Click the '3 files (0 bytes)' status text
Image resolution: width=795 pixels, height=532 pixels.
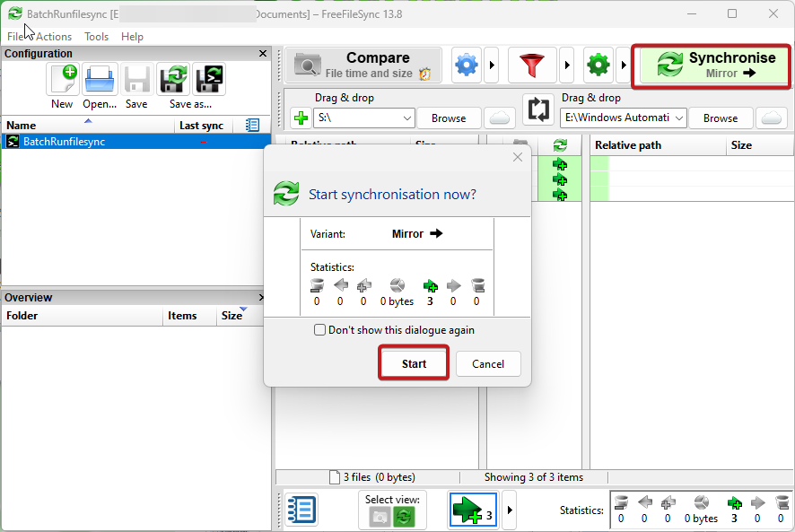click(x=380, y=477)
